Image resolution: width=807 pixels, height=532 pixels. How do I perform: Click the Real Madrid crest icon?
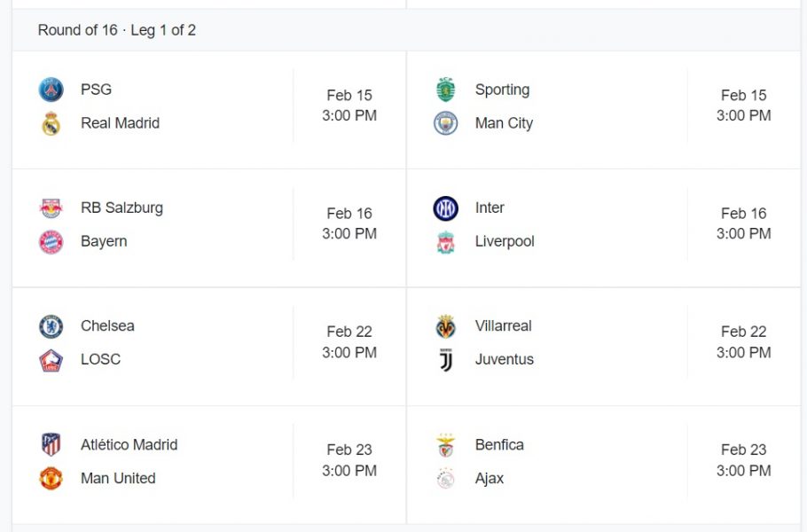[x=51, y=123]
